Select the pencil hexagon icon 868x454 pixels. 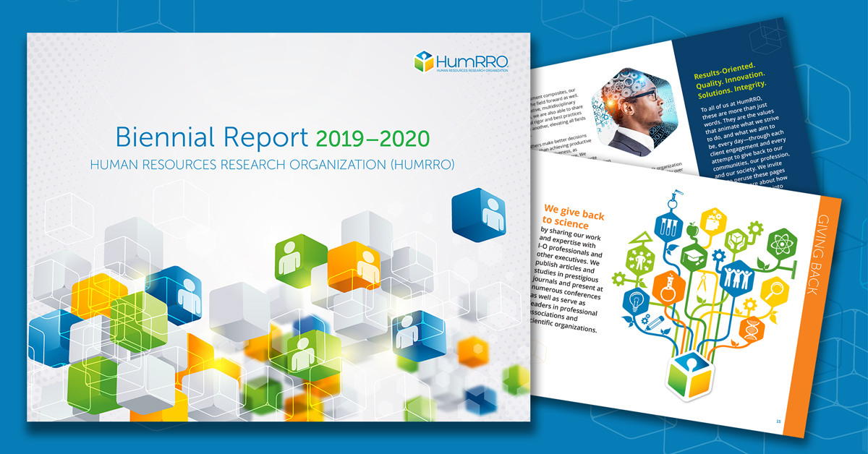point(653,324)
